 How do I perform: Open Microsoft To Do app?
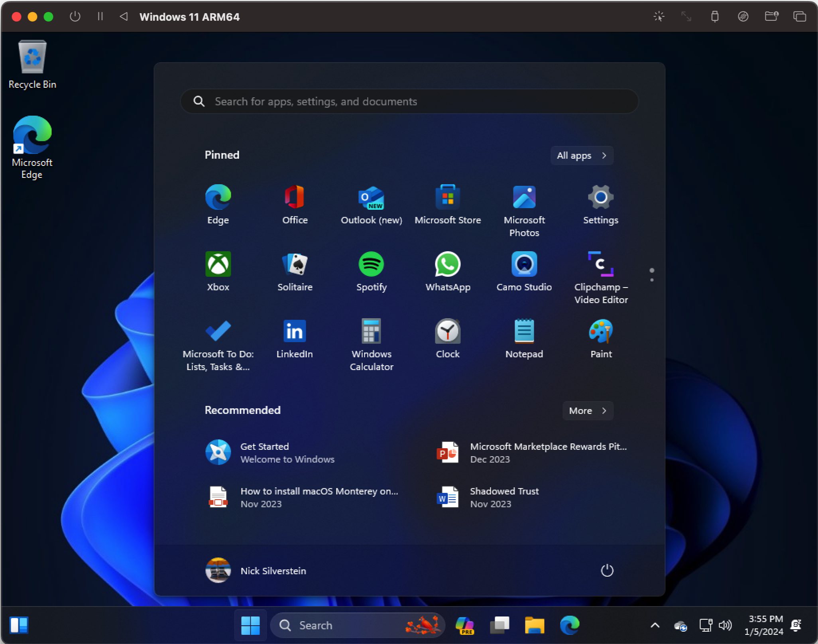(x=218, y=345)
